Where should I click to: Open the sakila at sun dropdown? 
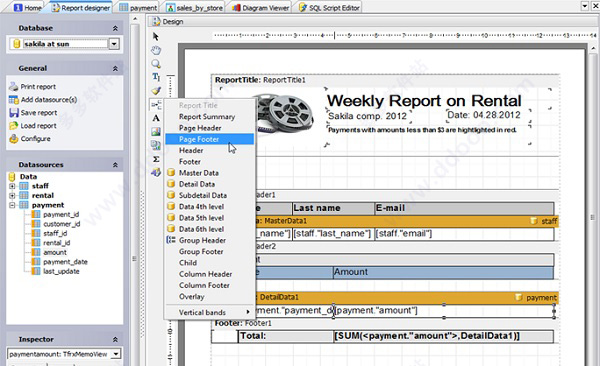tap(114, 44)
